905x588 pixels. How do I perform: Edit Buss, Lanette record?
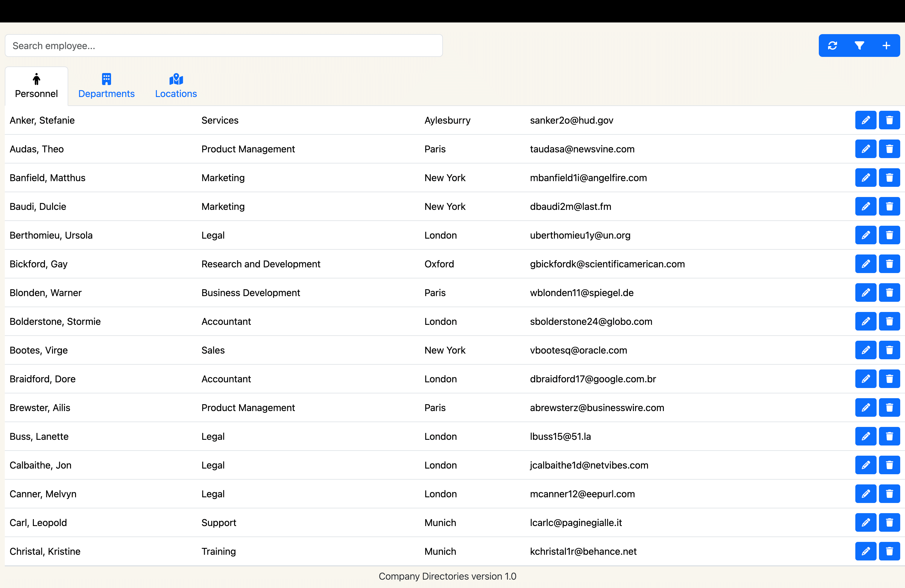point(865,436)
